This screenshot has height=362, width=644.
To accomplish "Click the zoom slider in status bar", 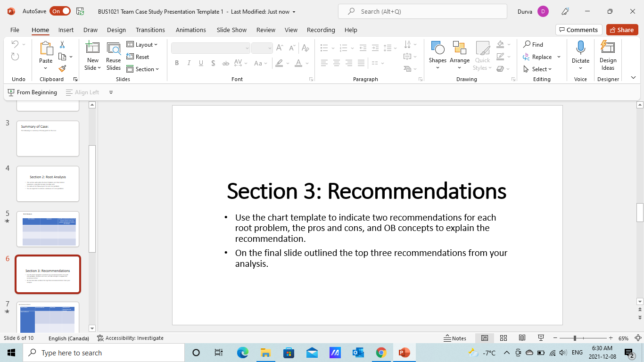I will (575, 338).
